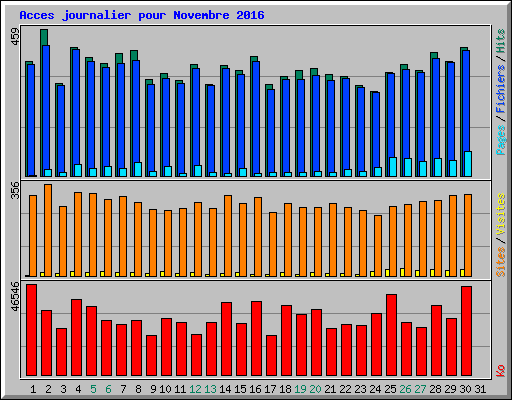This screenshot has height=400, width=512.
Task: Select the red Ko bar for day 1
Action: (31, 330)
